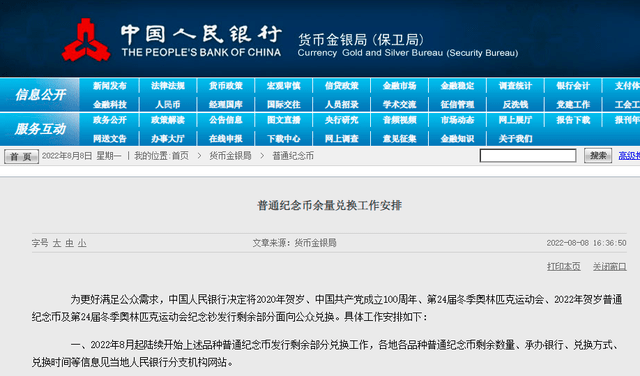This screenshot has width=640, height=376.
Task: Go to 银行会计 section
Action: point(573,86)
